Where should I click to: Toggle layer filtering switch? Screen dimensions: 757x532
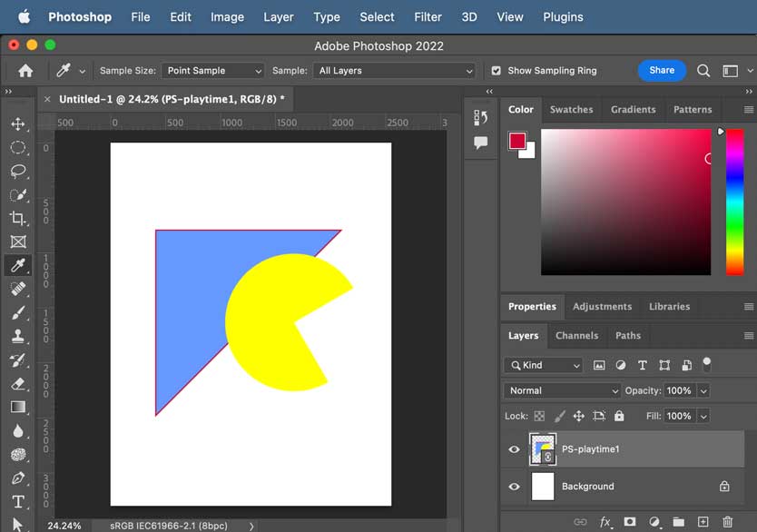pyautogui.click(x=707, y=364)
